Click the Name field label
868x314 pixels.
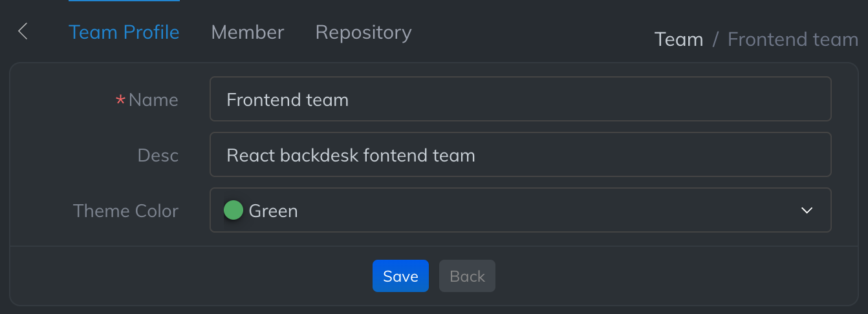(x=153, y=99)
